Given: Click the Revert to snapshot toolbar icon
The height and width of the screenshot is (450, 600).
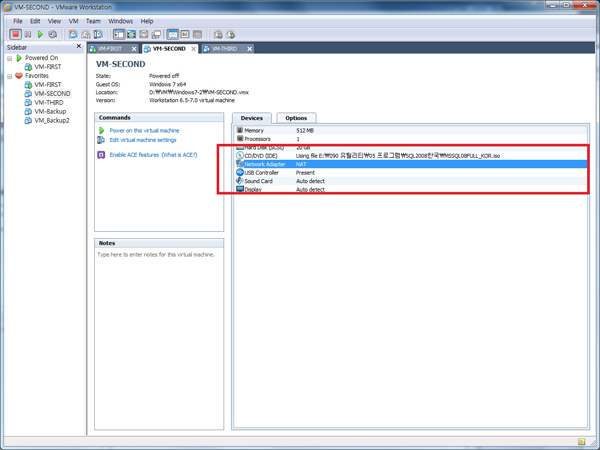Looking at the screenshot, I should coord(86,34).
